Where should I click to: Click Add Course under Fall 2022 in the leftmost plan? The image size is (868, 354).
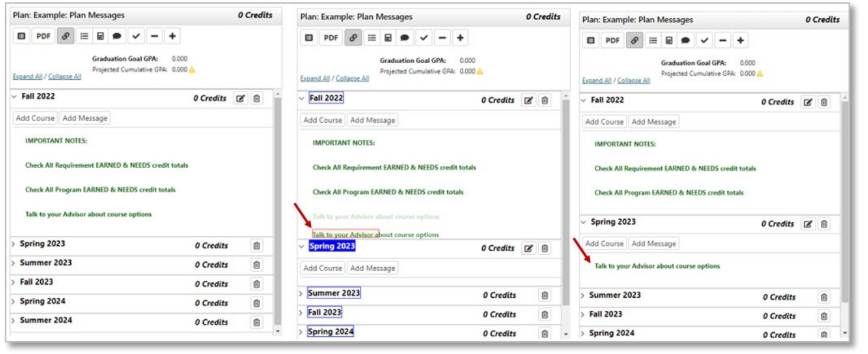pyautogui.click(x=35, y=118)
